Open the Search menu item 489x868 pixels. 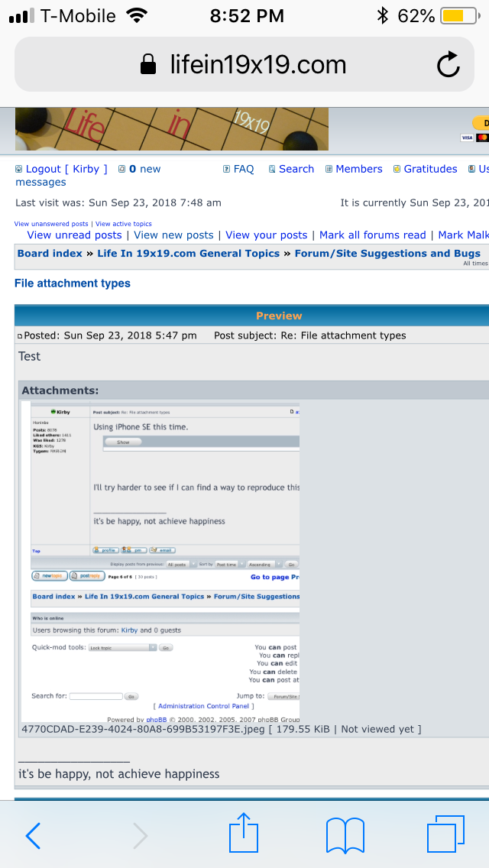pyautogui.click(x=296, y=169)
